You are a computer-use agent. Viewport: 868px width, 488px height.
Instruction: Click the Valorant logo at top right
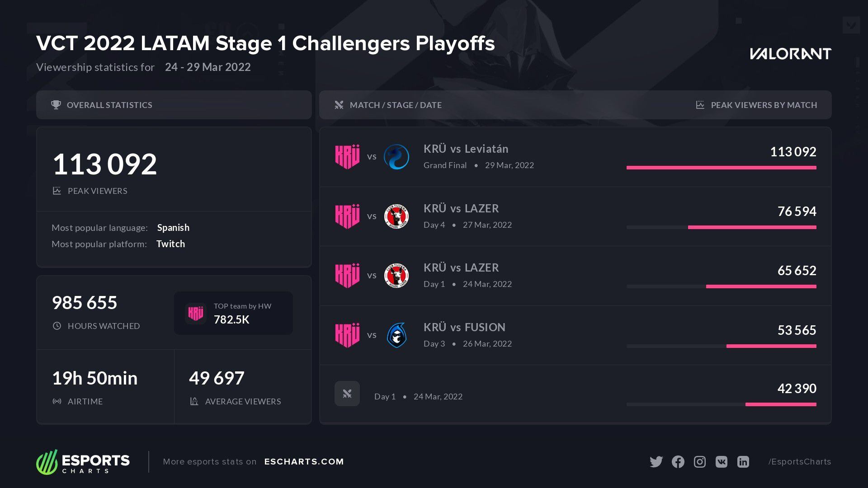[790, 54]
